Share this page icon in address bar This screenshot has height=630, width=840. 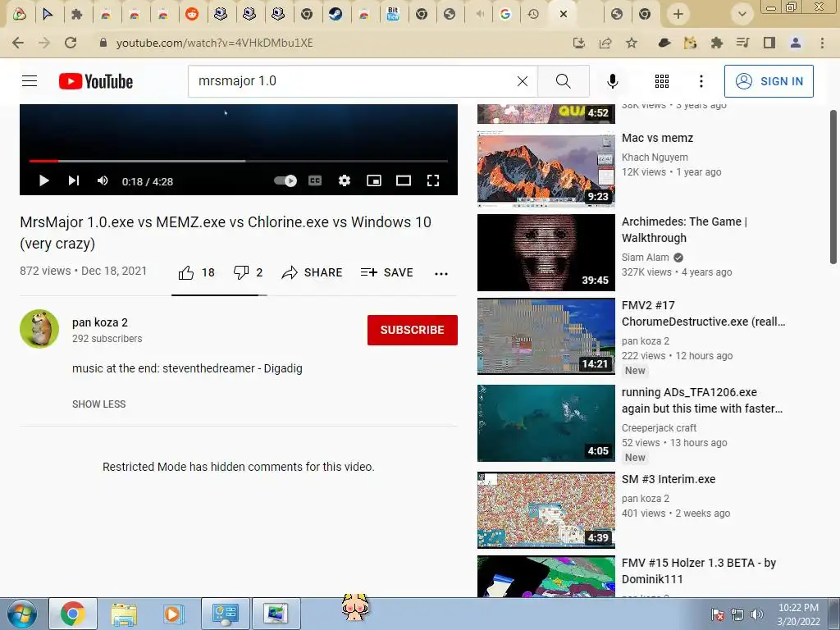[605, 43]
